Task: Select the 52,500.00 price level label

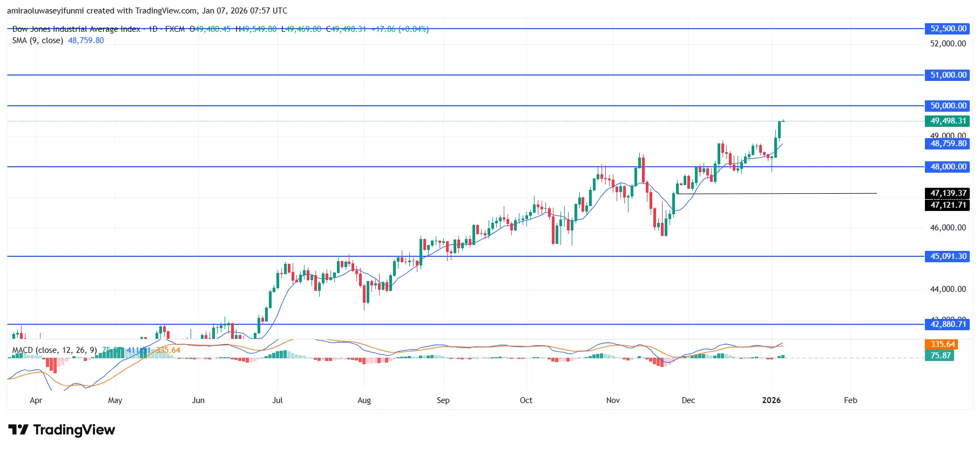Action: (x=948, y=29)
